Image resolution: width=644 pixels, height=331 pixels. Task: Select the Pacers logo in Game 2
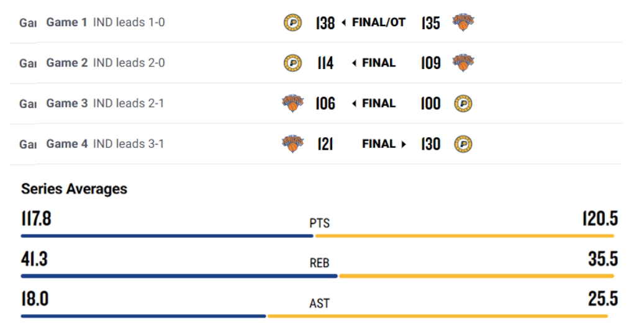click(293, 63)
